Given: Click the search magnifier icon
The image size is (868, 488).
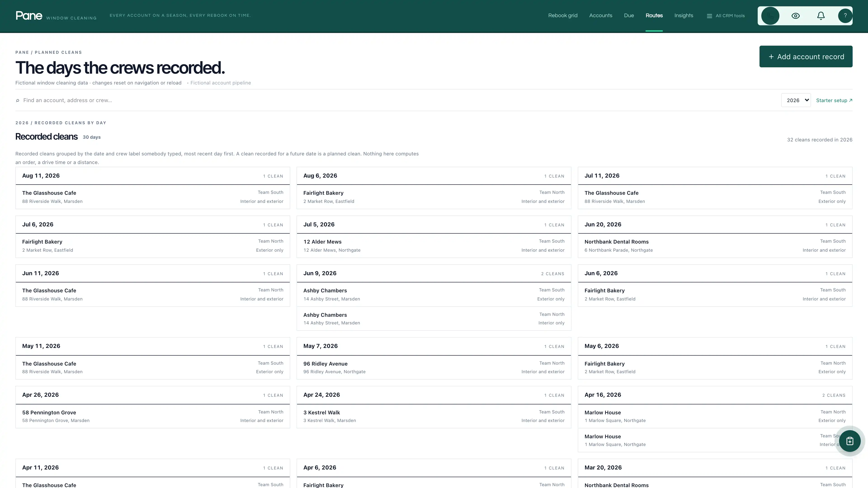Looking at the screenshot, I should pos(18,101).
